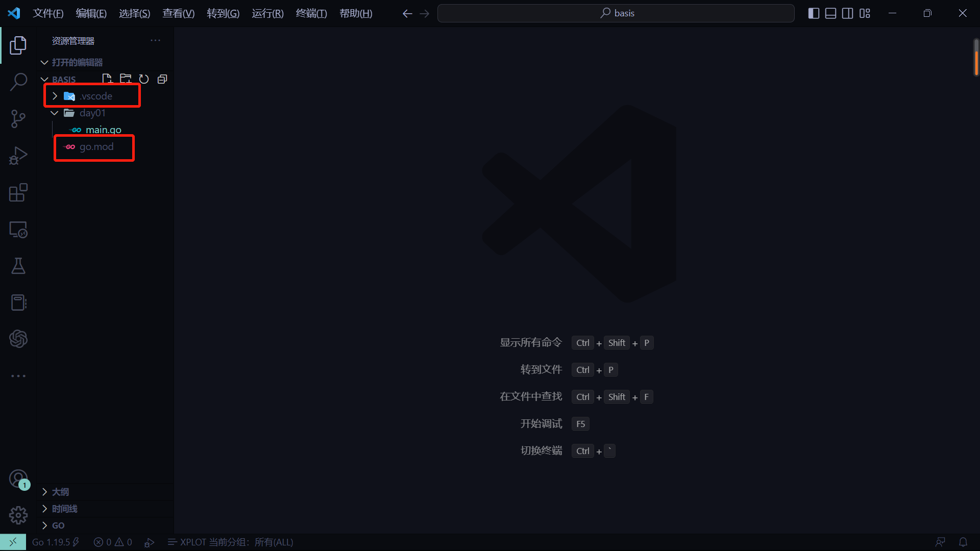The image size is (980, 551).
Task: Toggle bottom panel visibility
Action: click(x=831, y=13)
